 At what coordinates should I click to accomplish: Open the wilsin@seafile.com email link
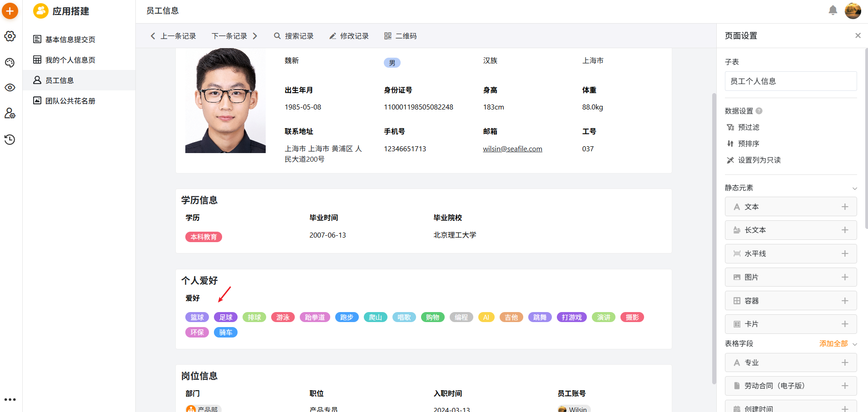coord(512,149)
